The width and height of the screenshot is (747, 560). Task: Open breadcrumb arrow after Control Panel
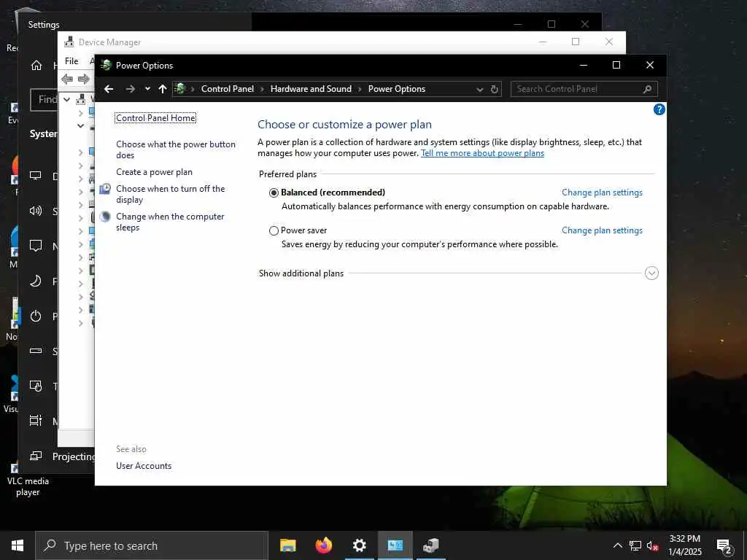[262, 89]
